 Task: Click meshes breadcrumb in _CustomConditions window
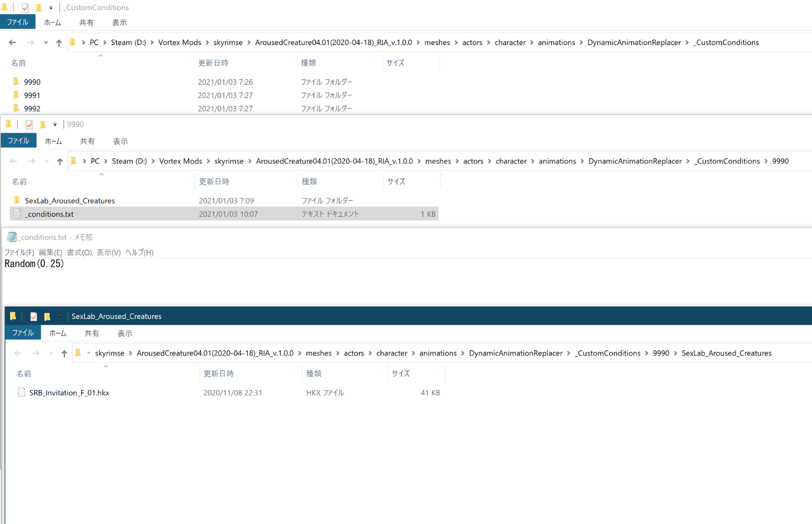(437, 43)
